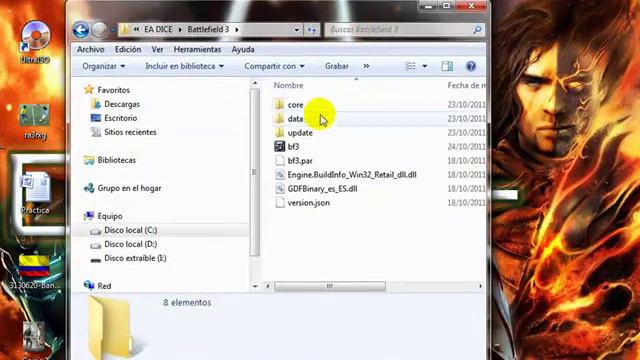Image resolution: width=640 pixels, height=360 pixels.
Task: Open the help question mark icon
Action: tap(471, 66)
